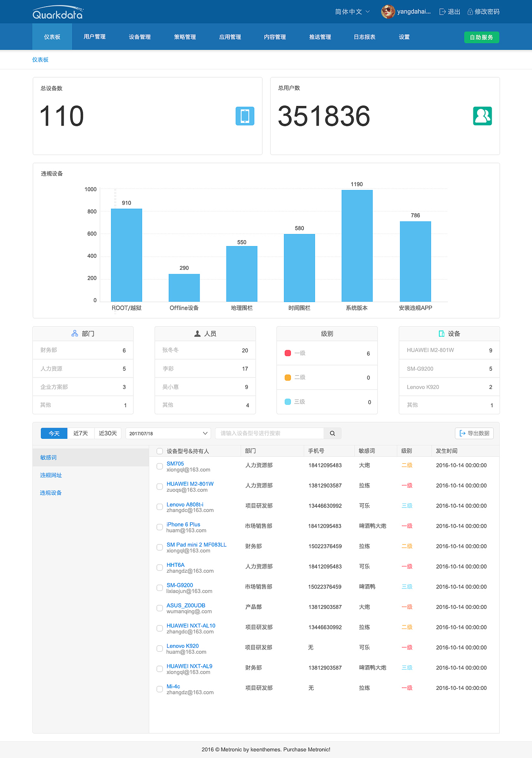Open the 设备管理 nav tab

point(140,37)
